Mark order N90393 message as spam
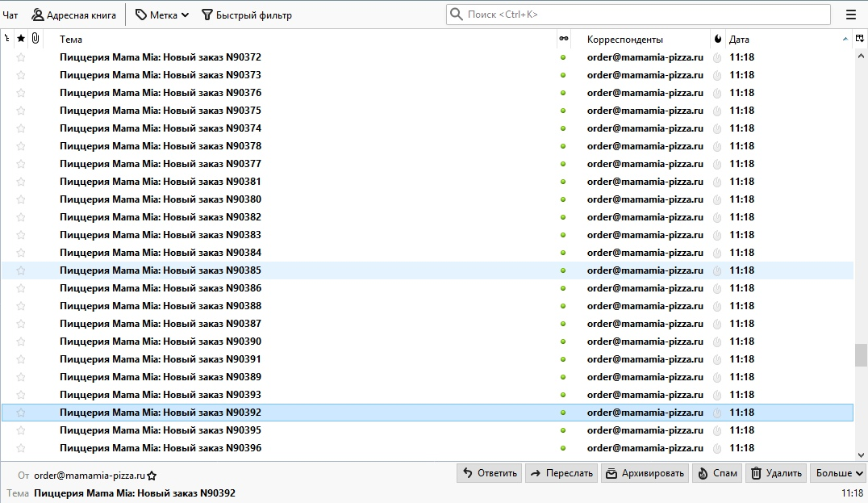 (x=717, y=395)
